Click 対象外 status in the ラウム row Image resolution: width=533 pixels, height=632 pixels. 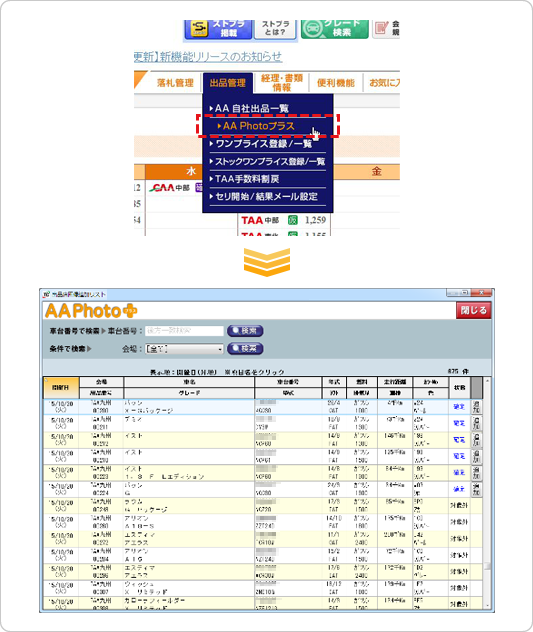tap(459, 505)
